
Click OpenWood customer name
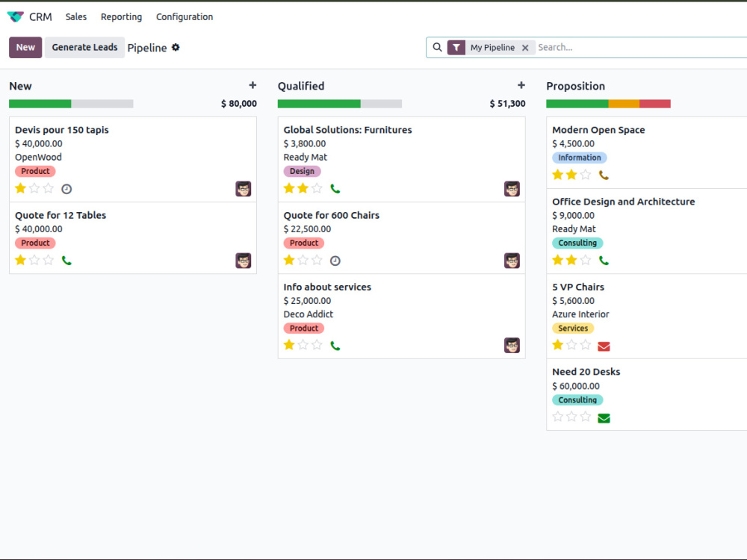[38, 157]
